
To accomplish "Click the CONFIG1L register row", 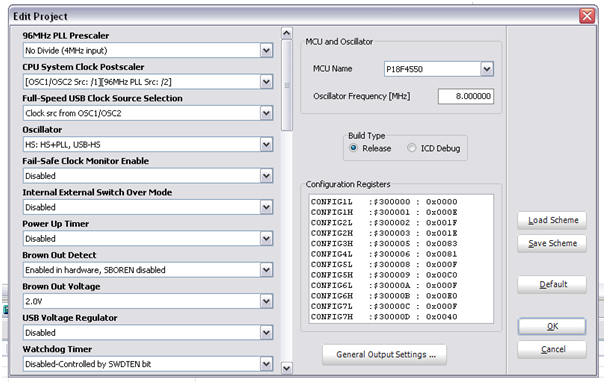I will (384, 202).
